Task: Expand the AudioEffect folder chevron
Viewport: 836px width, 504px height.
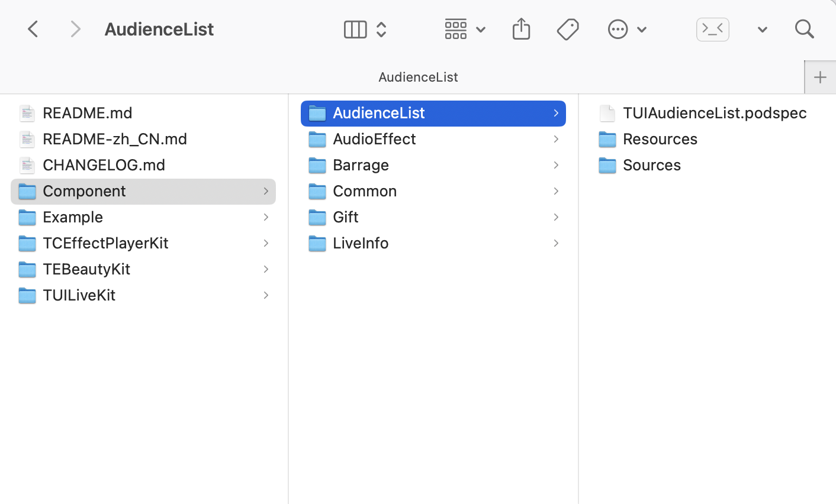Action: tap(556, 139)
